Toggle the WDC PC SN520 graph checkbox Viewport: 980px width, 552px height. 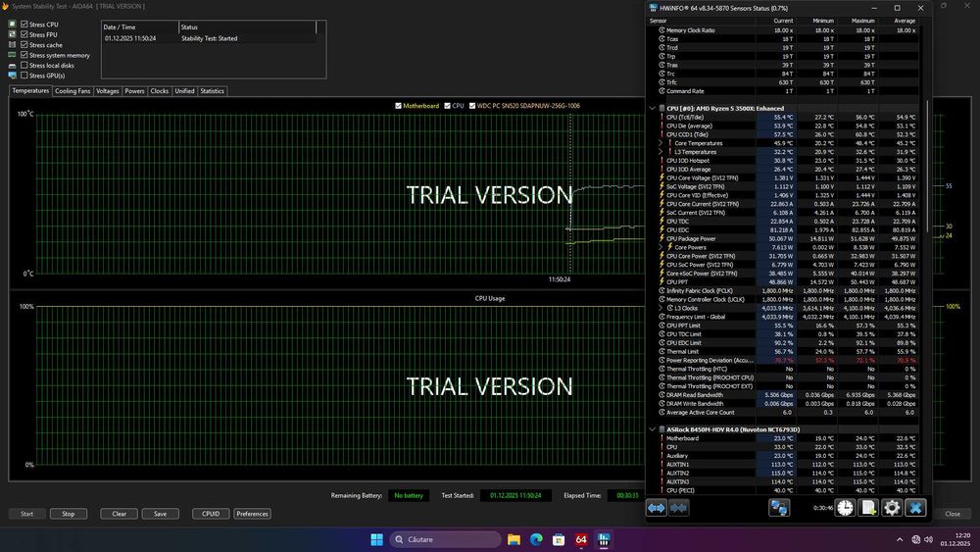472,106
